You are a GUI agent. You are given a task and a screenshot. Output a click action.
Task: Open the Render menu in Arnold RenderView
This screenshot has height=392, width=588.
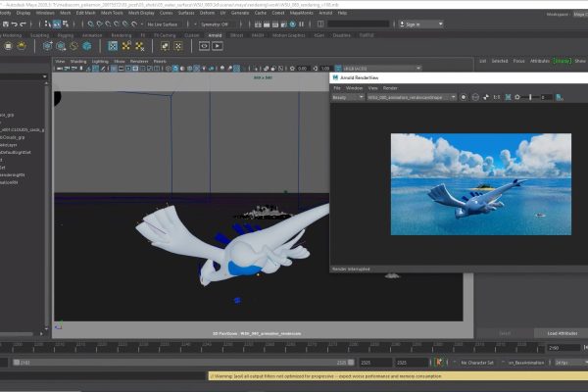(x=390, y=88)
